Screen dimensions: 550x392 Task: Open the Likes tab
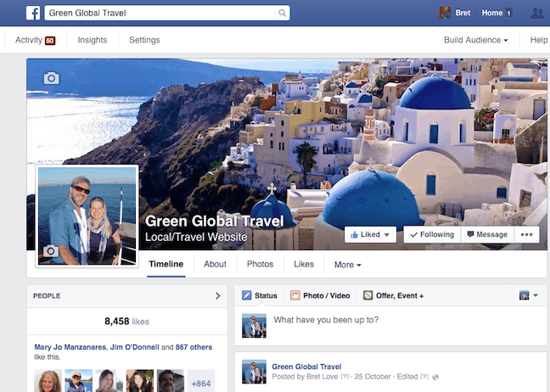point(304,264)
